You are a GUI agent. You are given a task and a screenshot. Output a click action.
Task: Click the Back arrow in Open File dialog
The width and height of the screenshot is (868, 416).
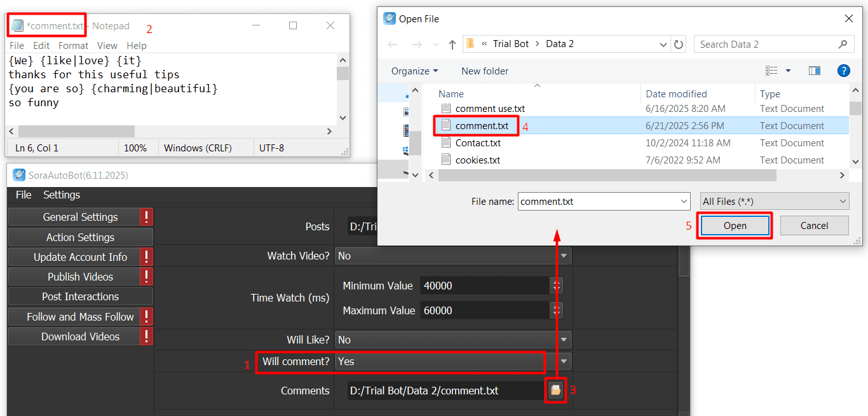click(393, 45)
